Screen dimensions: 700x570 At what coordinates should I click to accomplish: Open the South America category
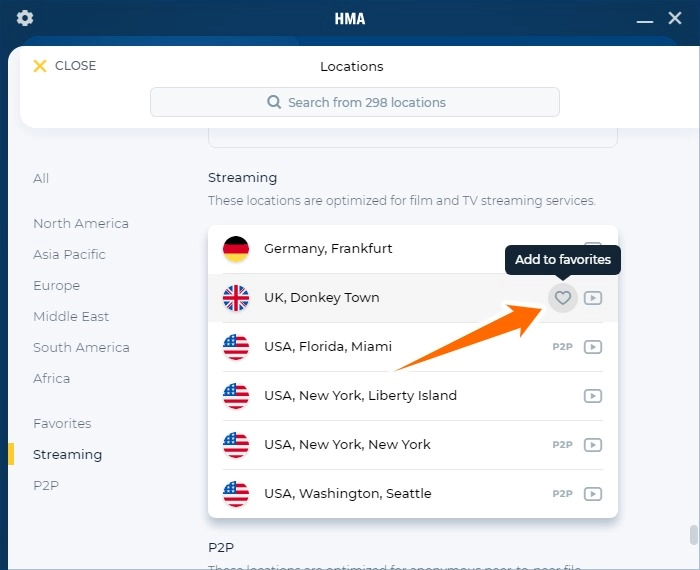(81, 347)
